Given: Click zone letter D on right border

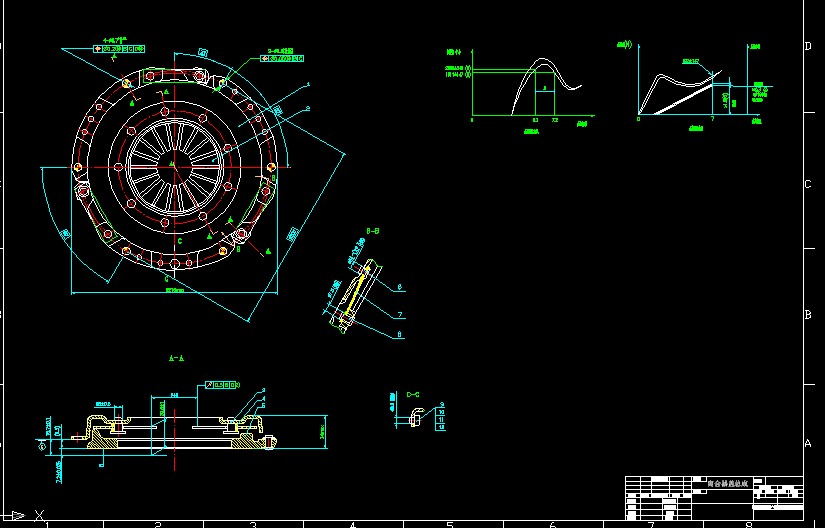Looking at the screenshot, I should 808,46.
